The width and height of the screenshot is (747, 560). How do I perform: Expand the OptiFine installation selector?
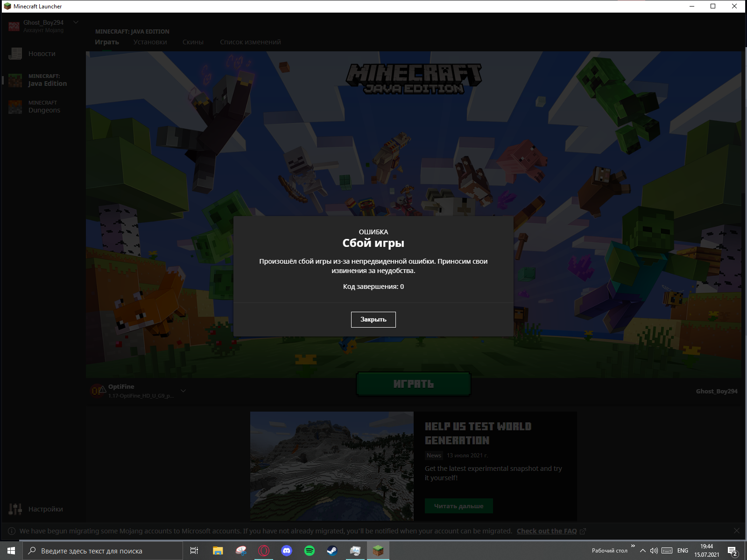pyautogui.click(x=183, y=391)
